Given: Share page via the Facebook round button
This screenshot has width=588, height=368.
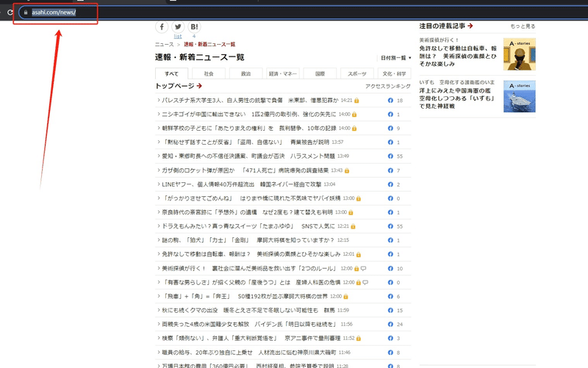Looking at the screenshot, I should [162, 27].
